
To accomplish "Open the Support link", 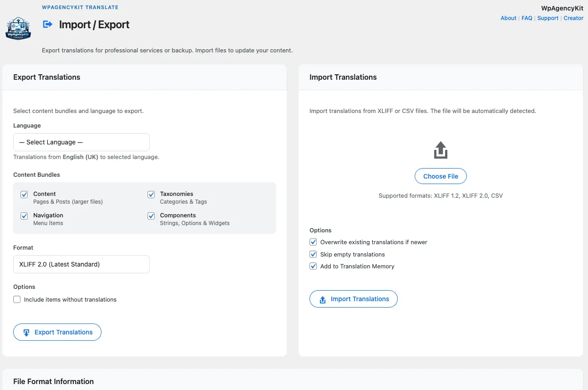I will point(548,18).
